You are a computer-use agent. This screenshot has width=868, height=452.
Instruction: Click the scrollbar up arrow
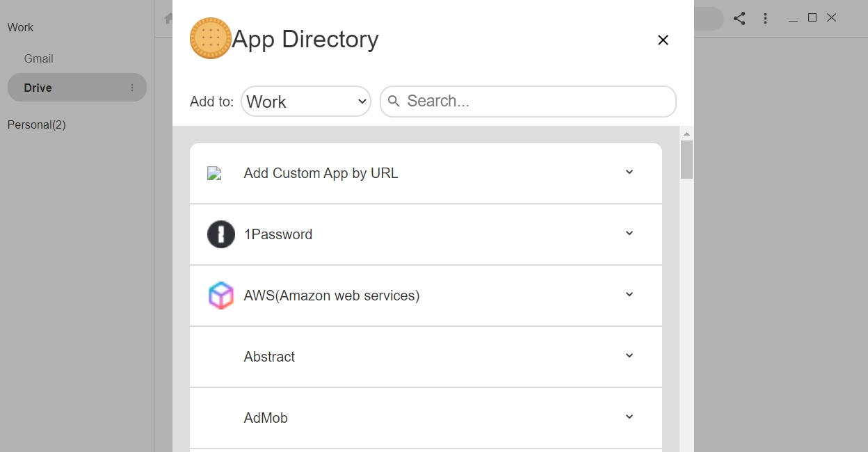(x=686, y=134)
